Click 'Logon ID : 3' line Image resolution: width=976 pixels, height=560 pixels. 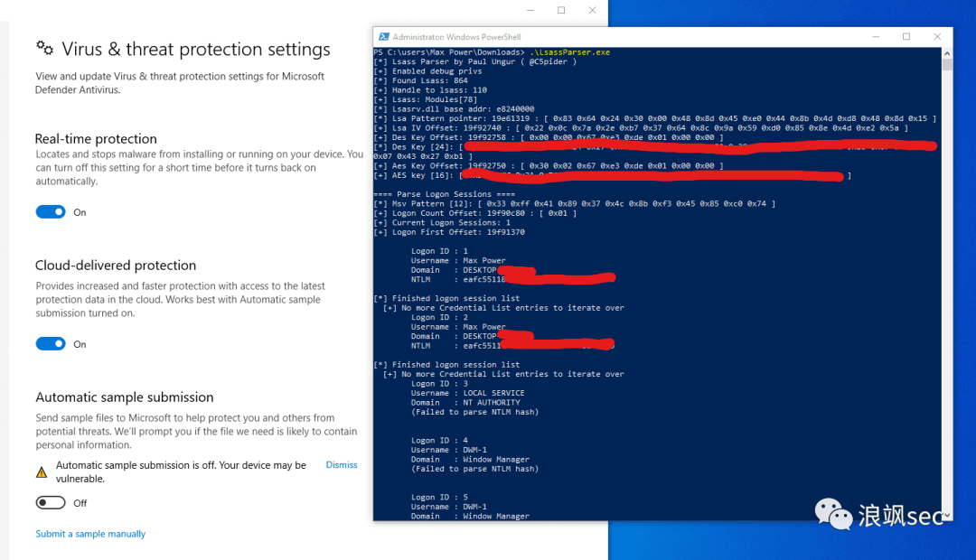(439, 384)
